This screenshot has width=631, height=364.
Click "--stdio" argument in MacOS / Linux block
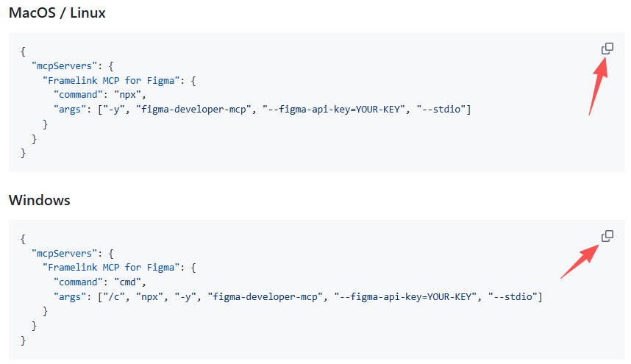click(441, 110)
